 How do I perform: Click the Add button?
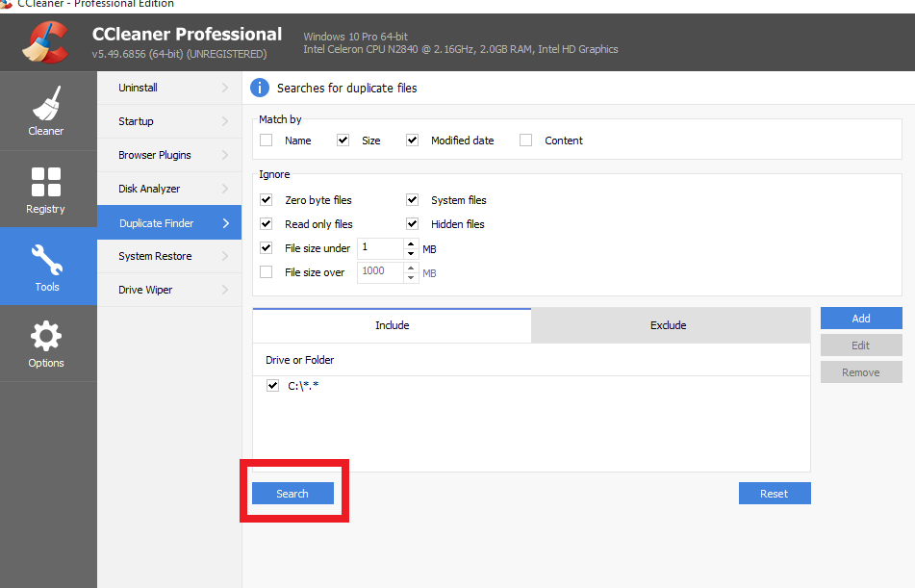861,319
